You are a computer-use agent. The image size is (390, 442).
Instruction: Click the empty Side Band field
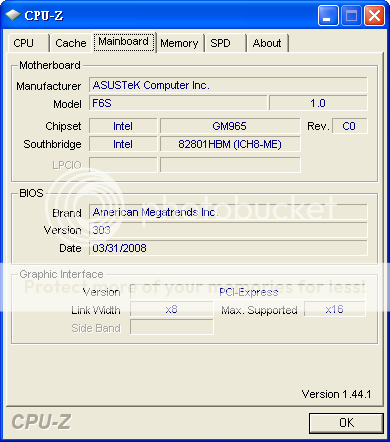(x=171, y=327)
